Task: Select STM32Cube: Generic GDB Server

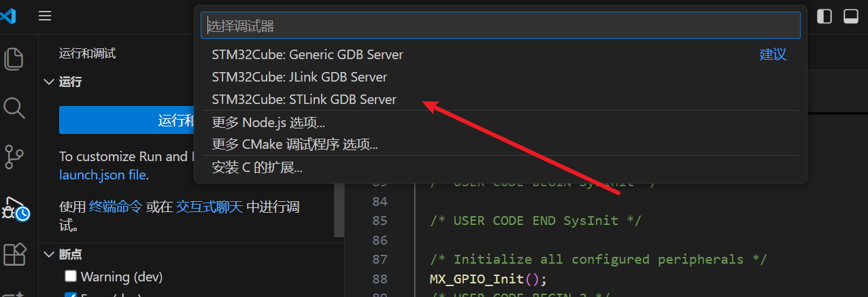Action: 307,54
